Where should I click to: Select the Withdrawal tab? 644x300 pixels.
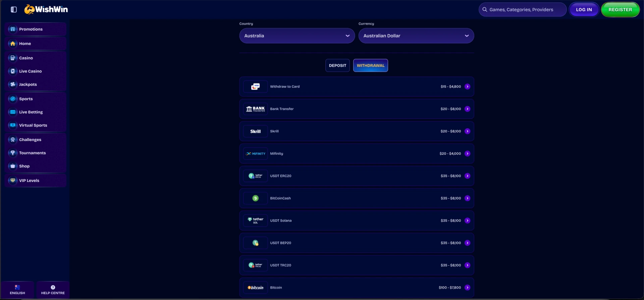click(x=371, y=66)
